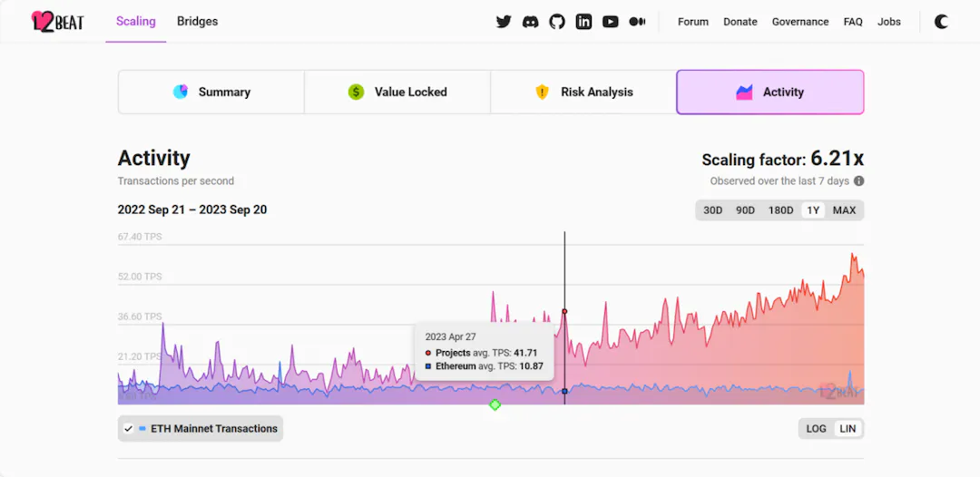
Task: Select the 30D time range
Action: coord(713,210)
